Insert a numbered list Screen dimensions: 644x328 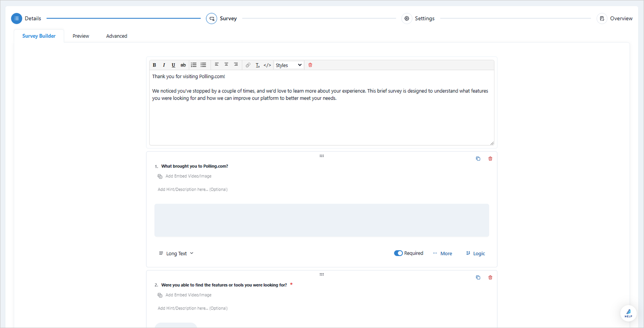[194, 65]
